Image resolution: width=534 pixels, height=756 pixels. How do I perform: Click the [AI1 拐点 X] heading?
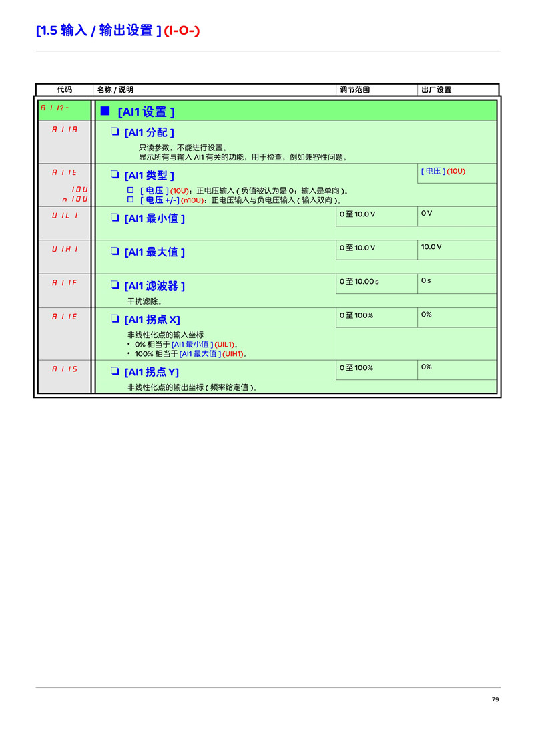[x=152, y=319]
